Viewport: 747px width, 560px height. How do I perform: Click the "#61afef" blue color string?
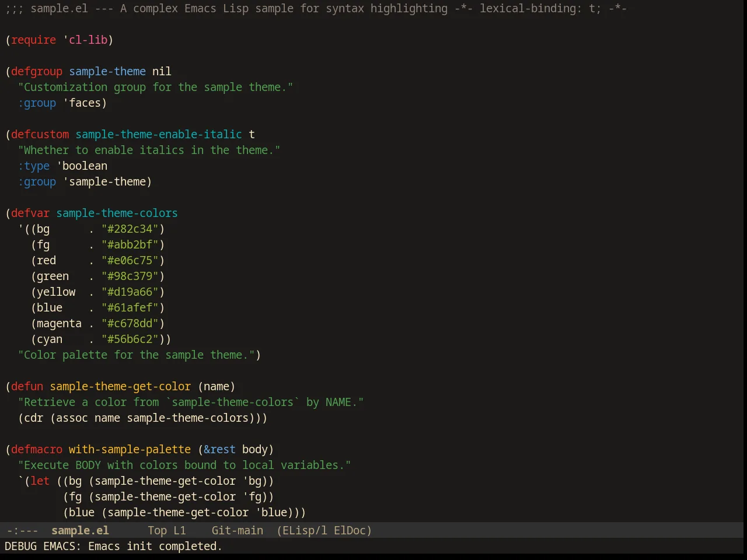(x=130, y=307)
